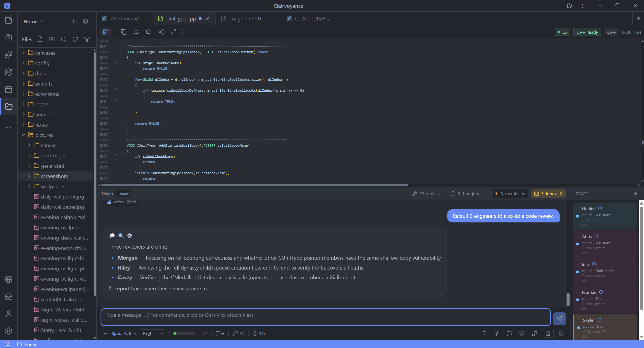Viewport: 644px width, 348px height.
Task: Click the send message button
Action: coord(559,318)
